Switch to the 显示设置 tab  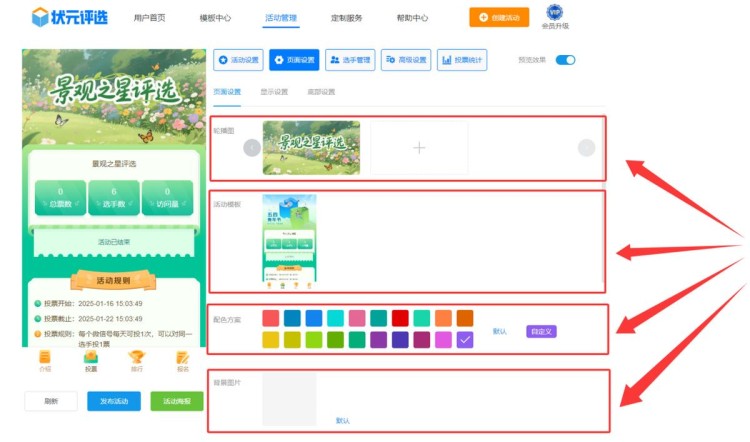tap(274, 92)
